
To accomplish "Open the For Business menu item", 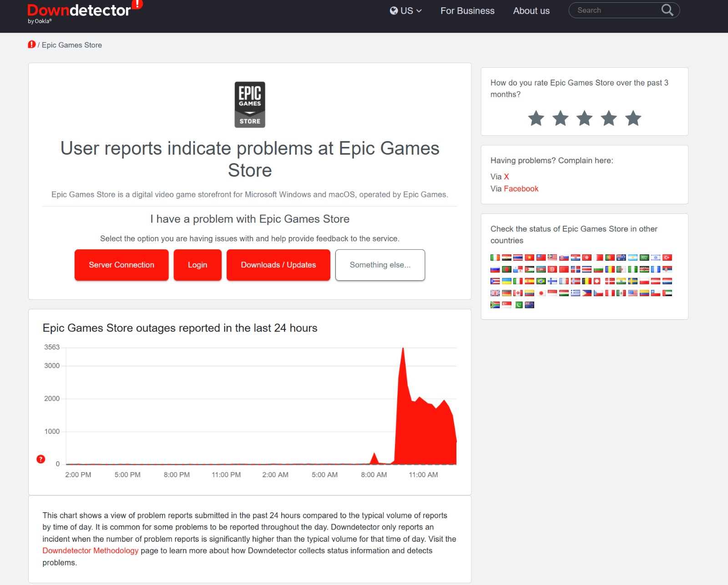I will click(467, 11).
